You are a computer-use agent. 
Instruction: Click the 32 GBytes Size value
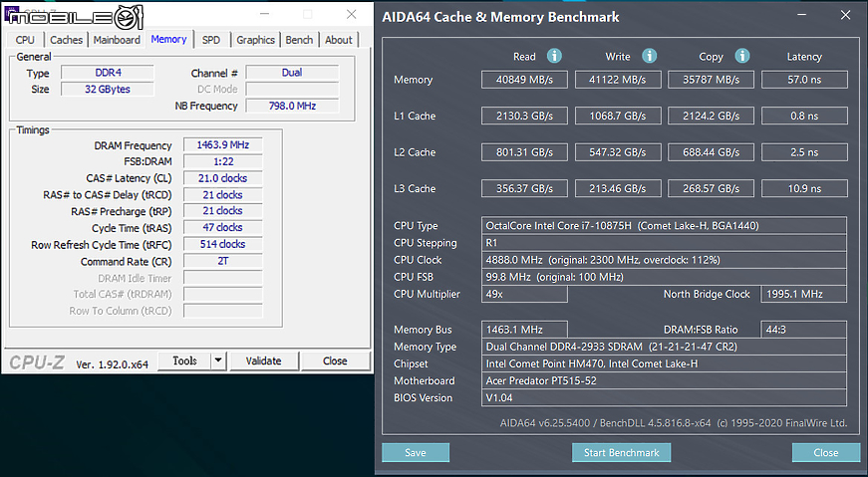108,89
